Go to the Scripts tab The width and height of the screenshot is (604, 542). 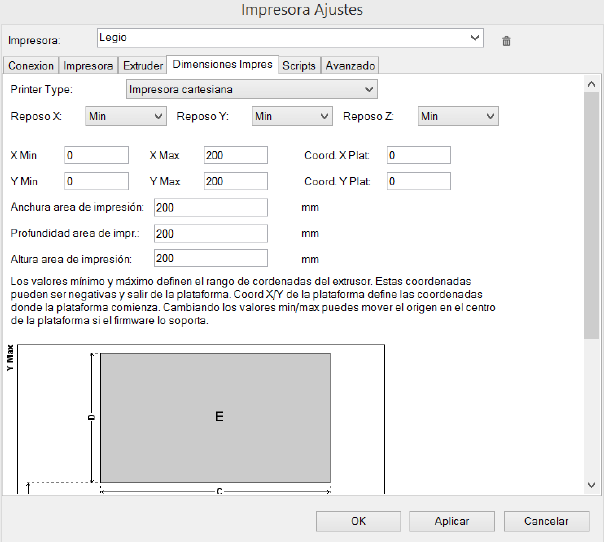pyautogui.click(x=299, y=66)
